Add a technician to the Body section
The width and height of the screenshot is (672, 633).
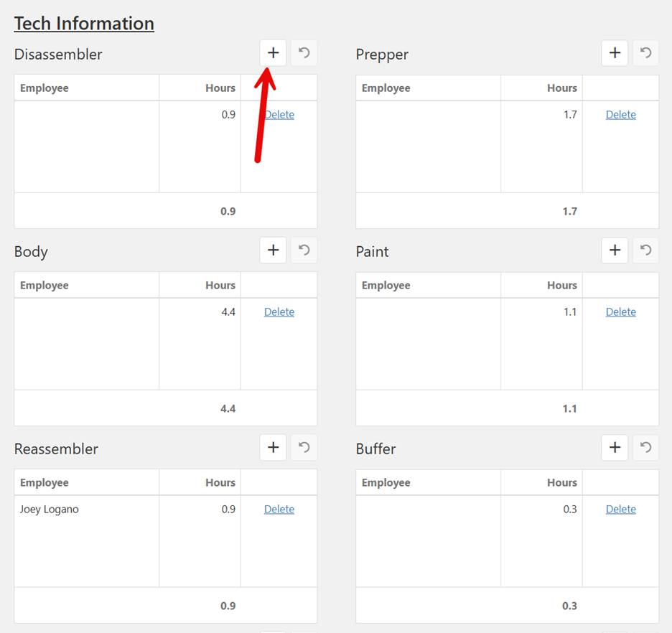coord(273,250)
